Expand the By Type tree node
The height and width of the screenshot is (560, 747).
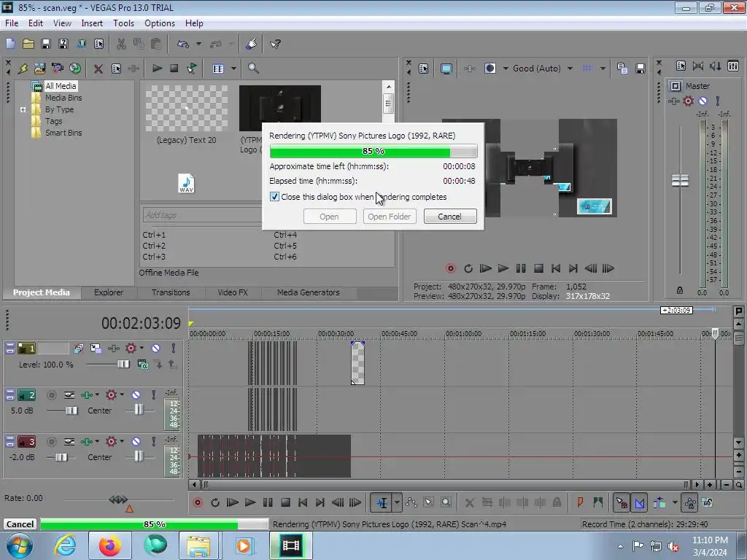[23, 109]
